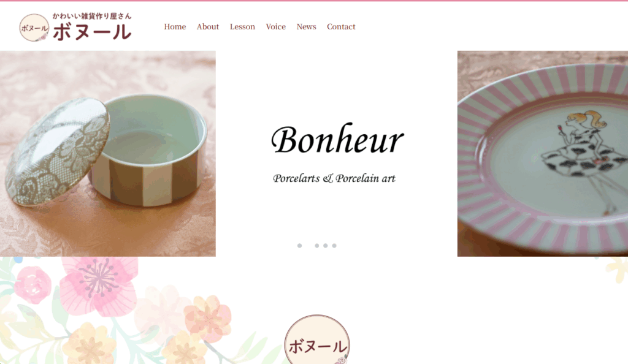Click the lace-lidded porcelain box slide image
This screenshot has width=628, height=364.
tap(108, 154)
